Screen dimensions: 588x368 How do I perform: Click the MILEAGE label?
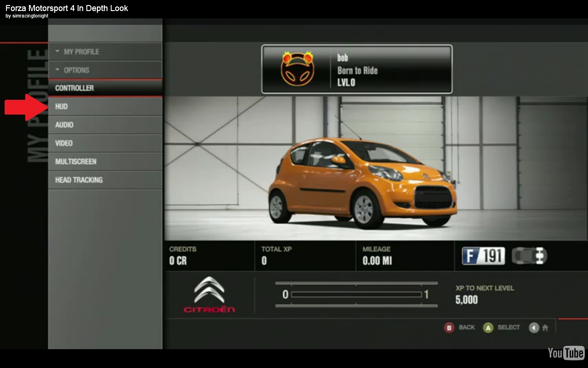tap(376, 249)
